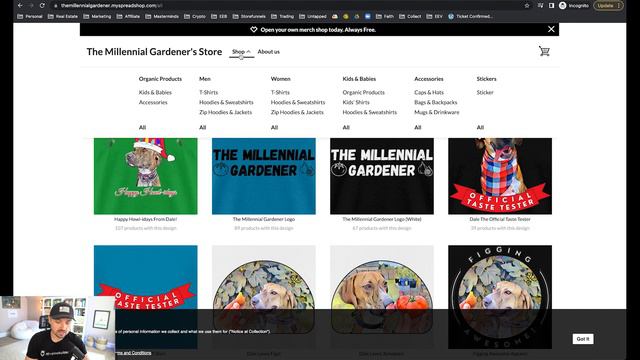Go back with browser back arrow
The image size is (640, 360).
click(x=20, y=5)
